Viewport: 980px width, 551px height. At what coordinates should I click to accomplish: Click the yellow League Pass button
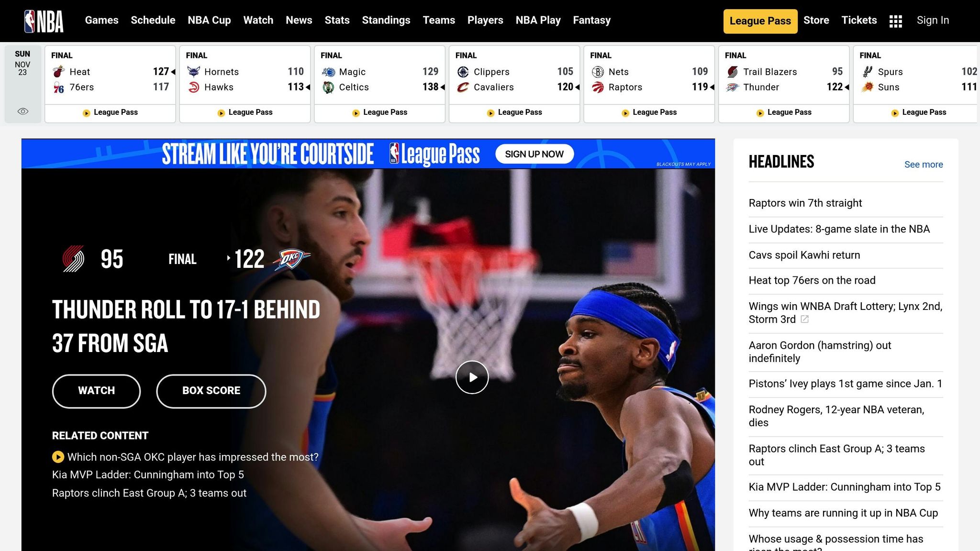[760, 21]
